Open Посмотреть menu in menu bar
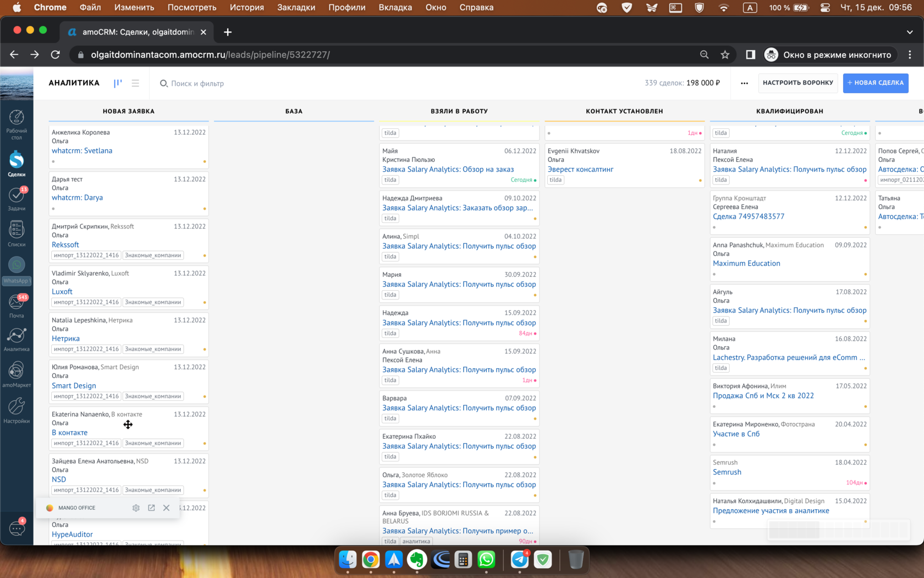 point(192,8)
